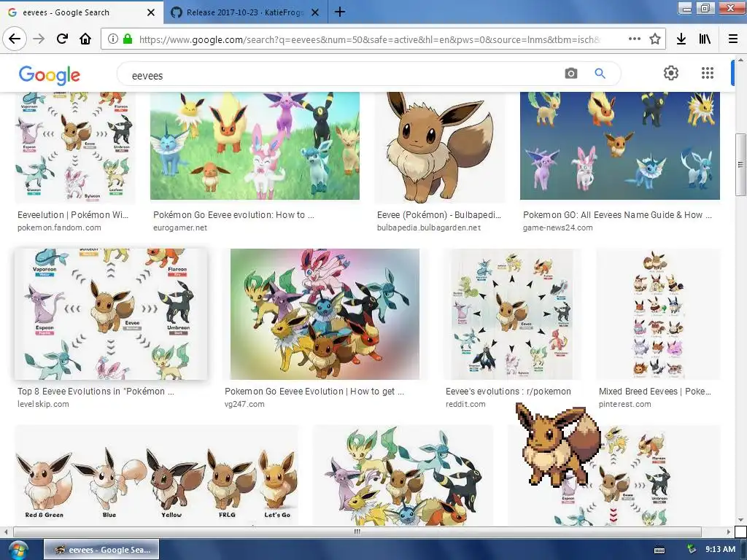
Task: Open the reddit.com source link
Action: [465, 404]
